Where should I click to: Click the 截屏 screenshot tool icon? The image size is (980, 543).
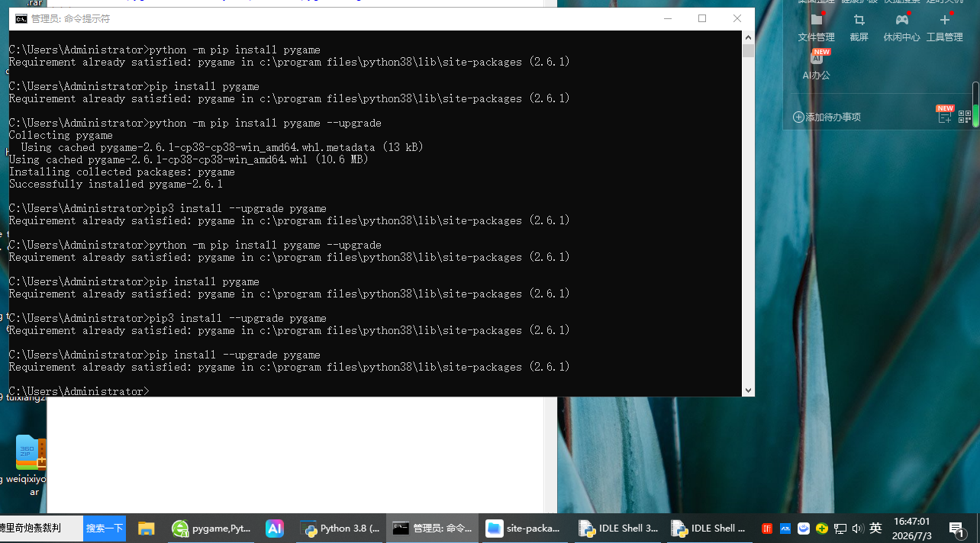click(x=859, y=27)
